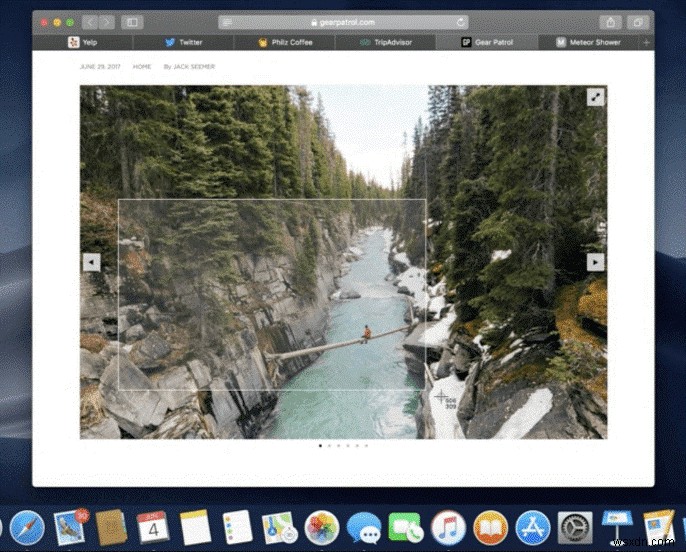Select the third slideshow dot
The height and width of the screenshot is (552, 686).
tap(339, 446)
